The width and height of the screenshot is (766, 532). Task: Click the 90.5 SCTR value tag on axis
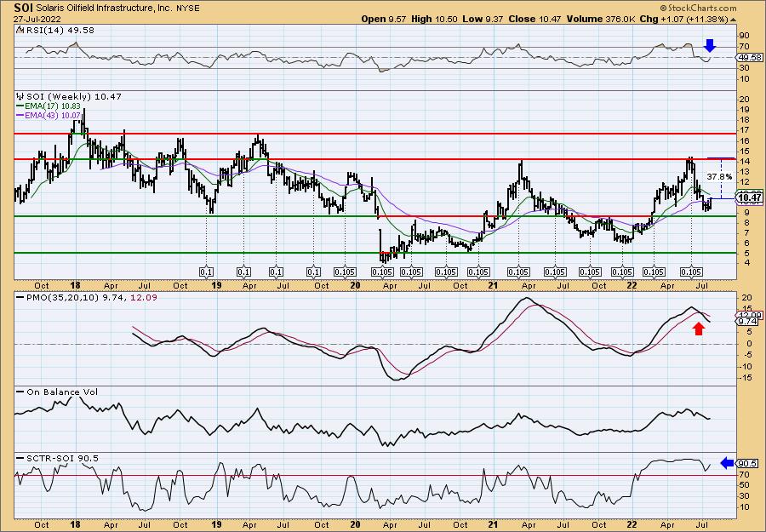pyautogui.click(x=748, y=463)
